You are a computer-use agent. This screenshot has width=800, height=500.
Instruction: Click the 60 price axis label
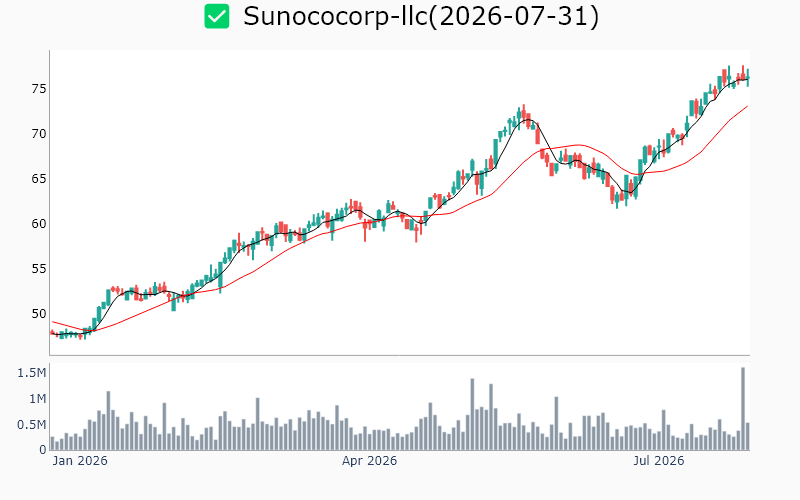pyautogui.click(x=39, y=224)
